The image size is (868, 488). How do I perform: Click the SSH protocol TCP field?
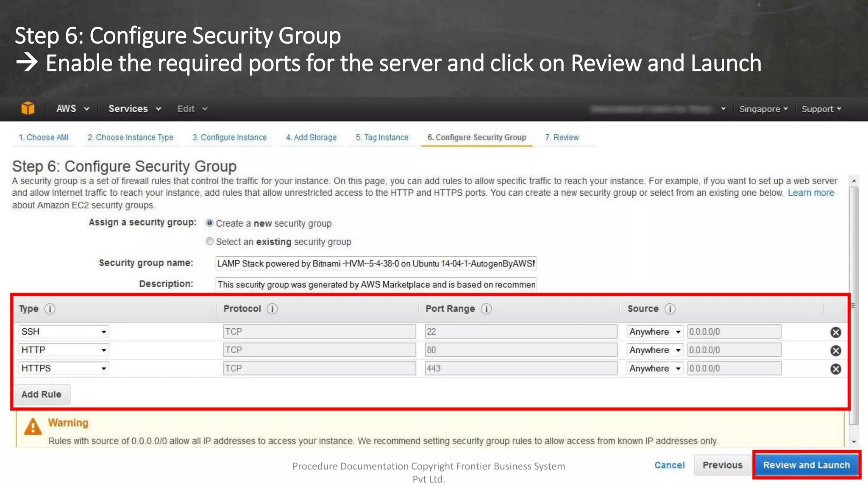tap(319, 332)
